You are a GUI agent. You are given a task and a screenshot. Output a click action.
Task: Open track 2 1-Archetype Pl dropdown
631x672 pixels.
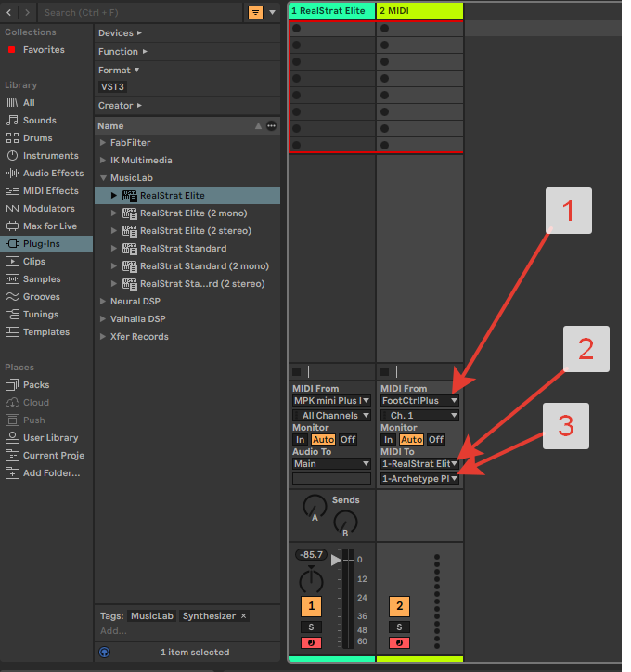(x=419, y=478)
